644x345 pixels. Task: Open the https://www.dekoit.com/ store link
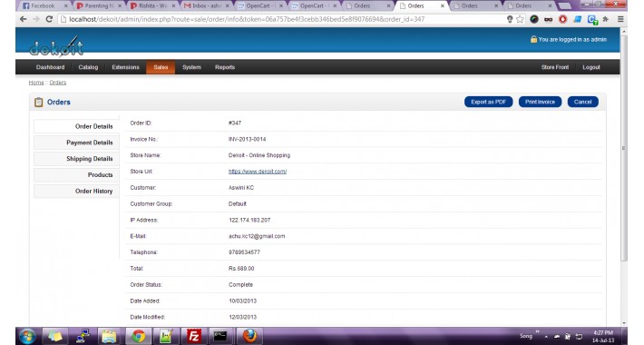click(258, 172)
